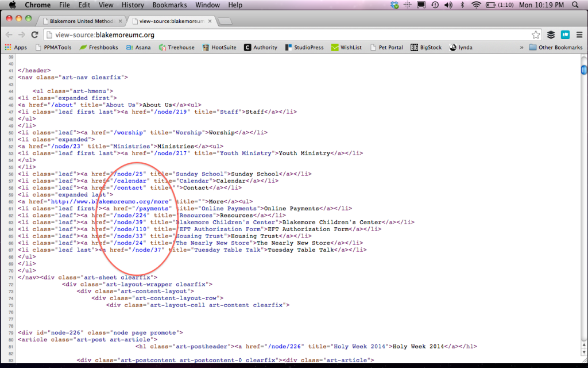Open the Pet Portal bookmark
Image resolution: width=588 pixels, height=368 pixels.
click(386, 47)
